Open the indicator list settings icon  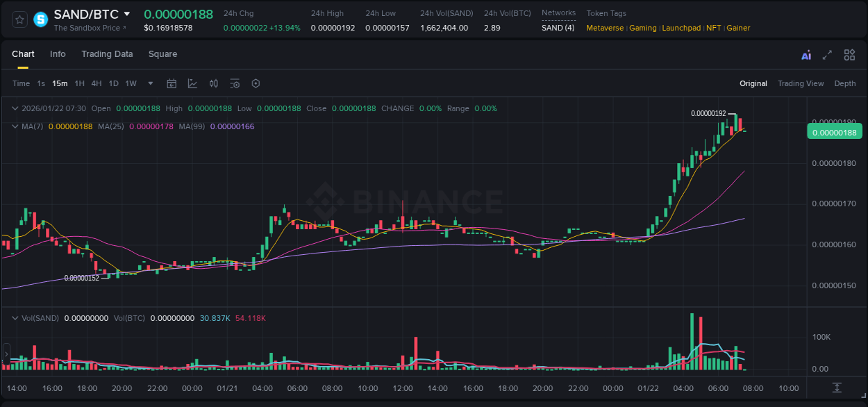(x=235, y=83)
